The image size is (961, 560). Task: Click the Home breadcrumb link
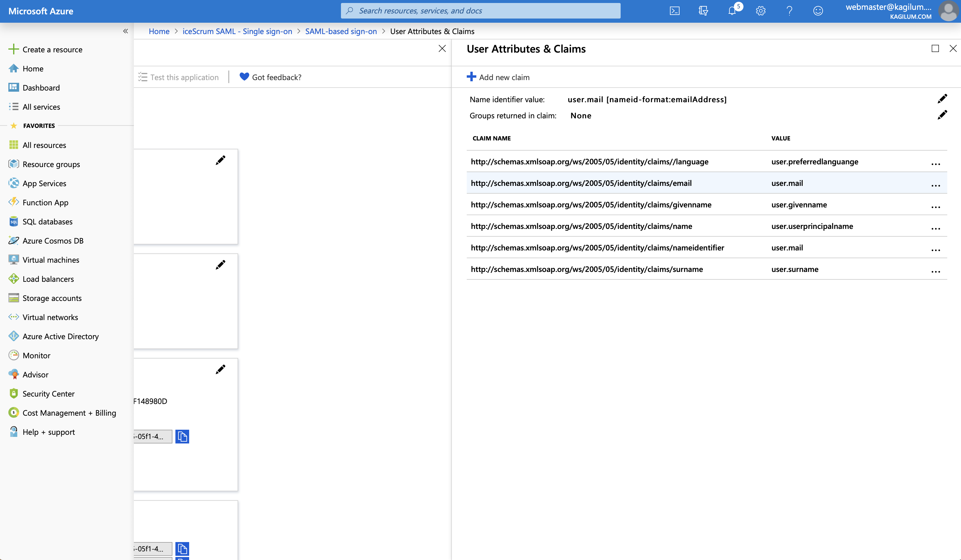point(159,31)
